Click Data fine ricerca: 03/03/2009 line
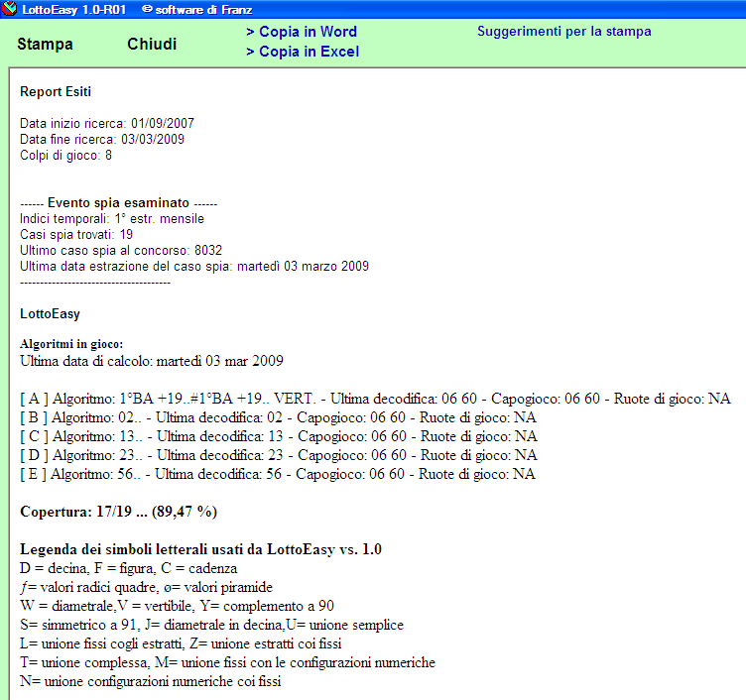Image resolution: width=746 pixels, height=700 pixels. click(x=102, y=140)
